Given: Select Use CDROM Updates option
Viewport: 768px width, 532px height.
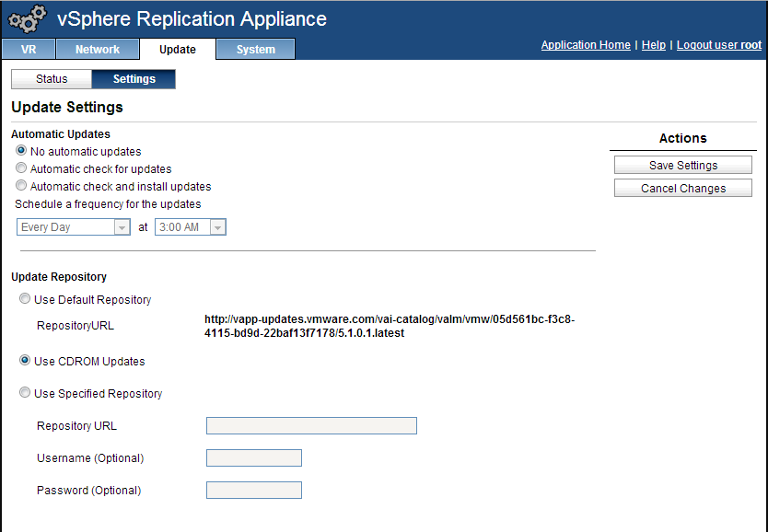Looking at the screenshot, I should 25,361.
